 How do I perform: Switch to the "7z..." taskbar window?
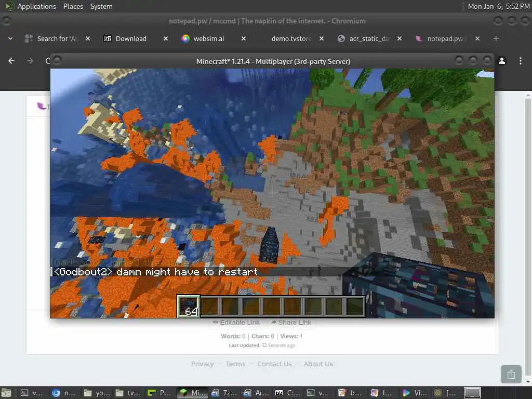(223, 393)
